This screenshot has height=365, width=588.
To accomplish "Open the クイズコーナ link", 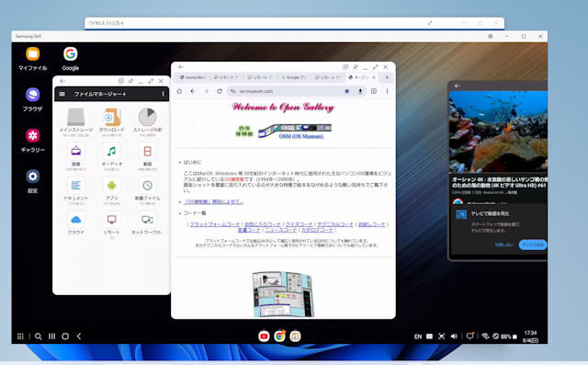I will [x=300, y=224].
